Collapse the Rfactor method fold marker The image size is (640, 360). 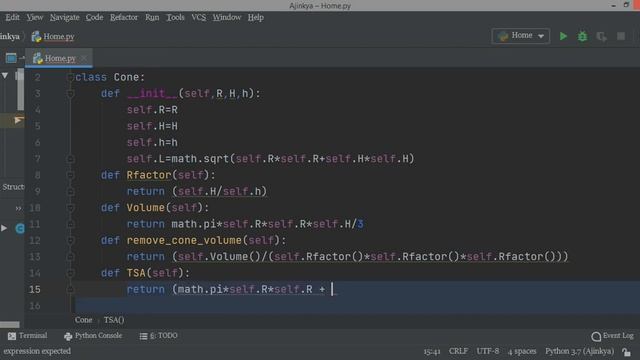tap(70, 175)
